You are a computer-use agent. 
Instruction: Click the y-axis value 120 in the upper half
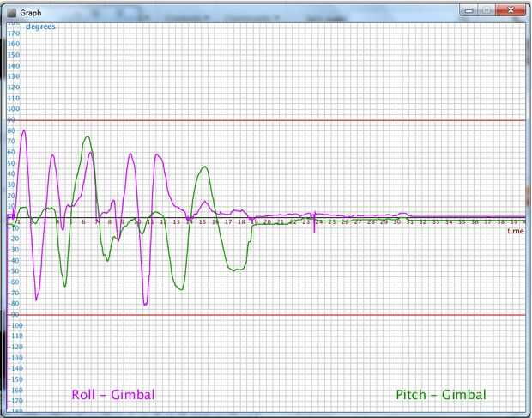(x=14, y=88)
